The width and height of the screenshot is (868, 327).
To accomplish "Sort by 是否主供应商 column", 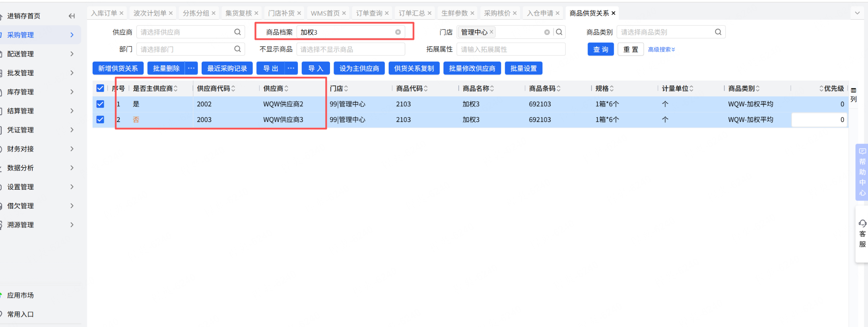I will [175, 89].
